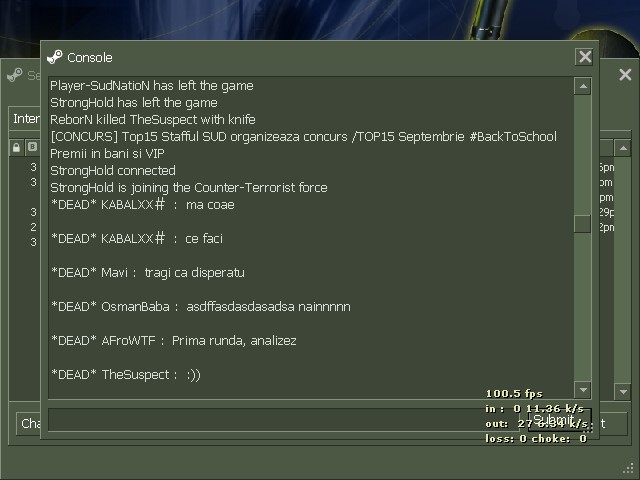640x480 pixels.
Task: Close the Console window
Action: tap(584, 57)
